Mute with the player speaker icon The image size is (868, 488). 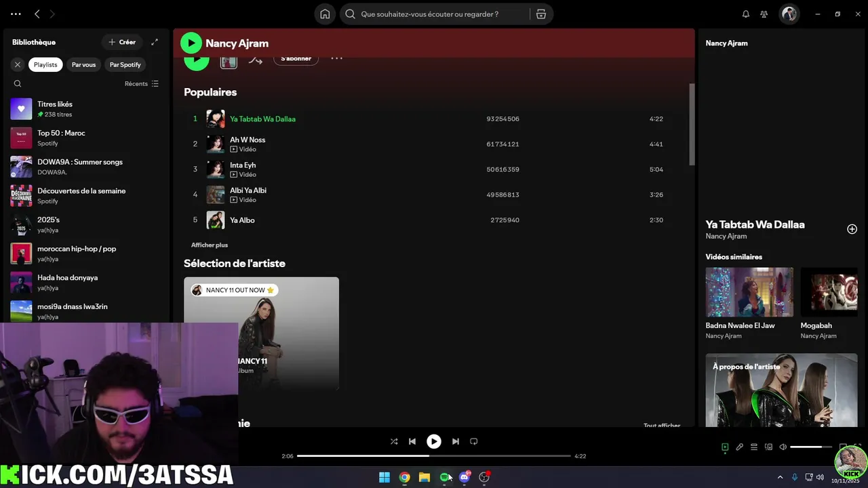point(783,447)
